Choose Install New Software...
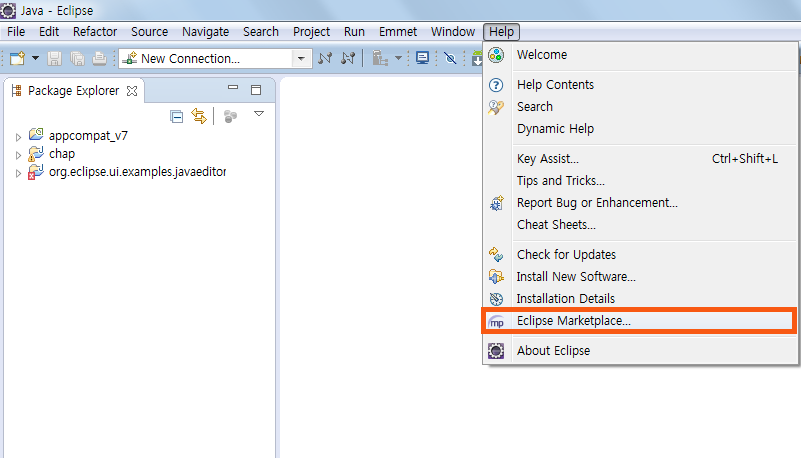Screen dimensions: 801x458 tap(640, 277)
